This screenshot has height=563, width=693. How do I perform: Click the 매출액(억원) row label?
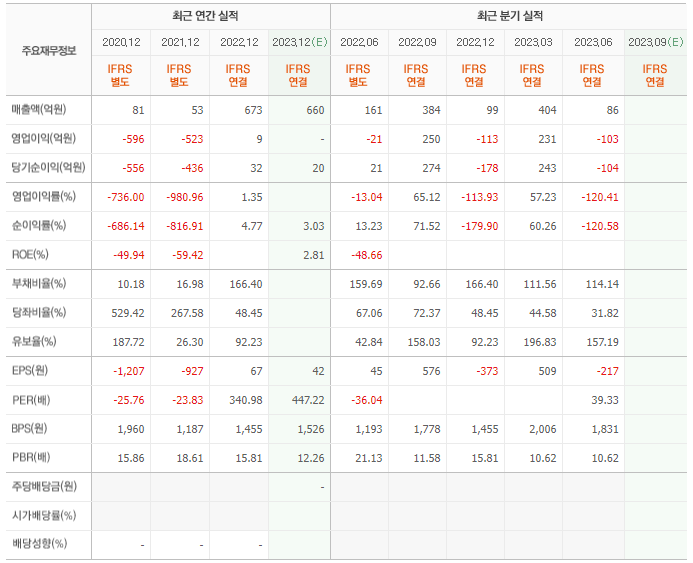[x=39, y=110]
